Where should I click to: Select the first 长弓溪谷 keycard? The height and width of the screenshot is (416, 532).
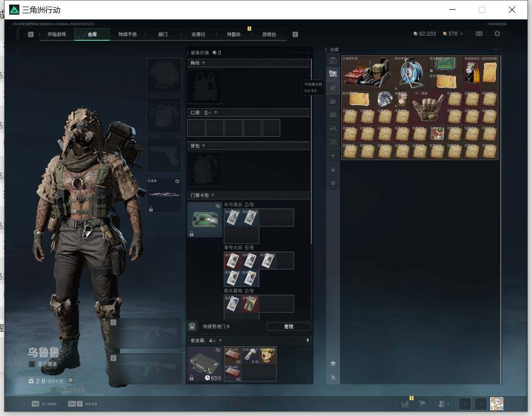tap(233, 217)
